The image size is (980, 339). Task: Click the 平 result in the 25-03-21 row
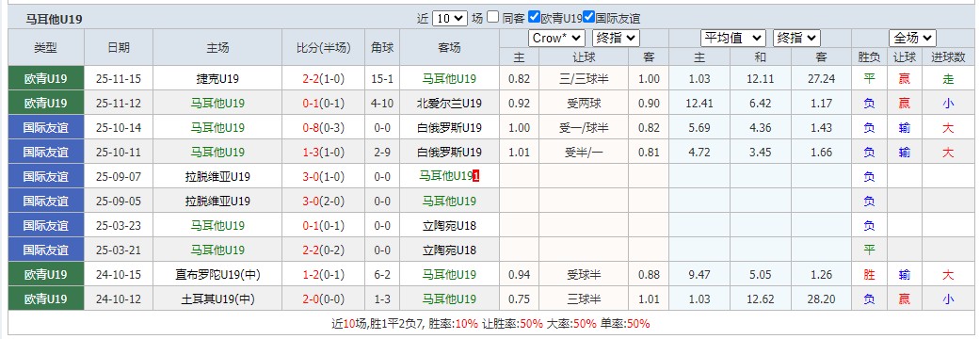[869, 250]
